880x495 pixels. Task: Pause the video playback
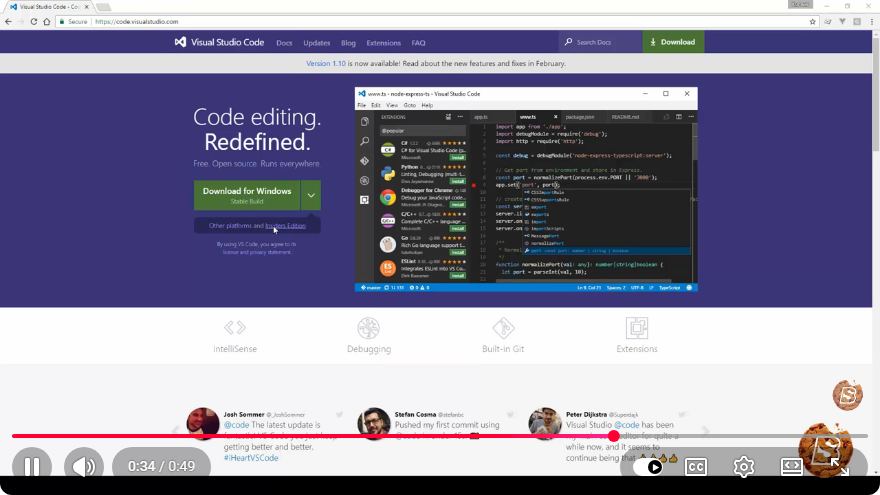pos(32,466)
